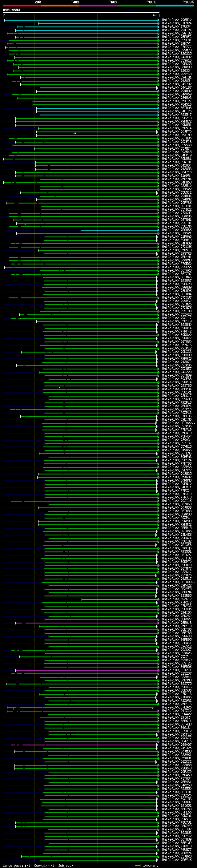This screenshot has height=868, width=197.
Task: Click the cyan ~100% identity color bar
Action: point(175,6)
